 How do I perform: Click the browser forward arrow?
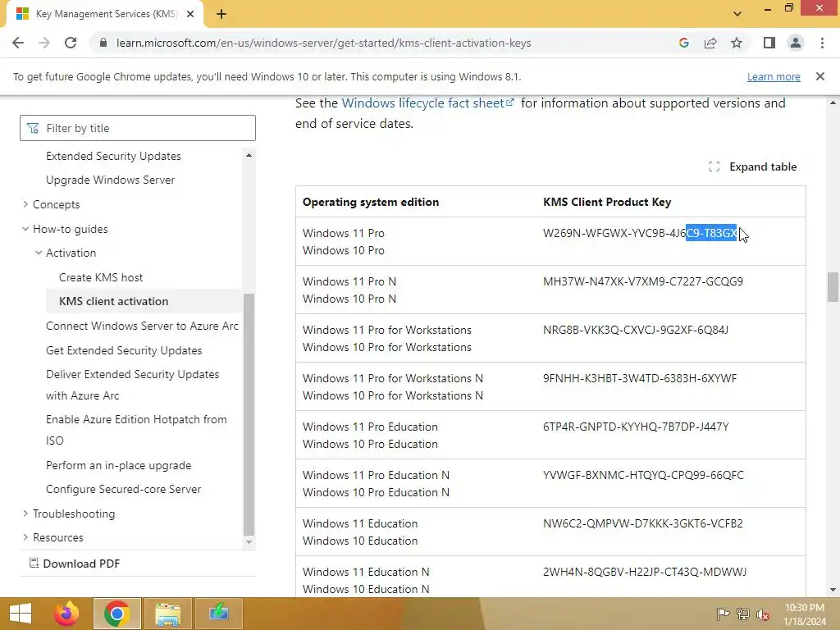tap(44, 43)
